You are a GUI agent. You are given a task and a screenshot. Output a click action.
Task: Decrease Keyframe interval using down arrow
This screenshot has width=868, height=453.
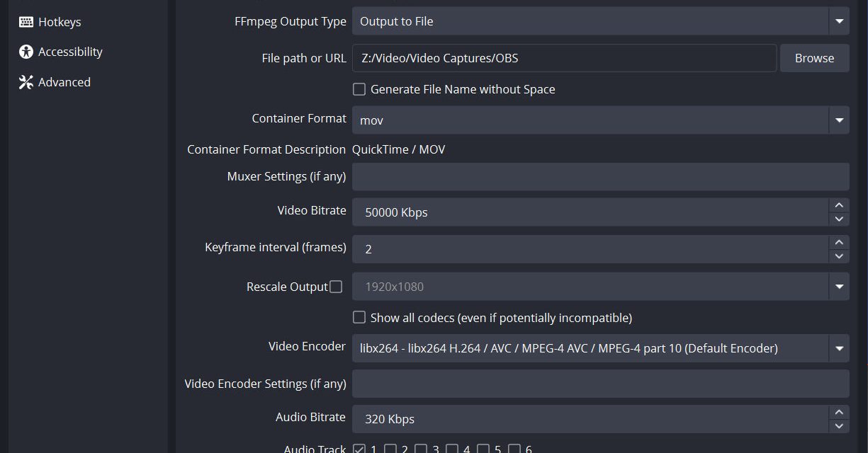click(x=839, y=256)
